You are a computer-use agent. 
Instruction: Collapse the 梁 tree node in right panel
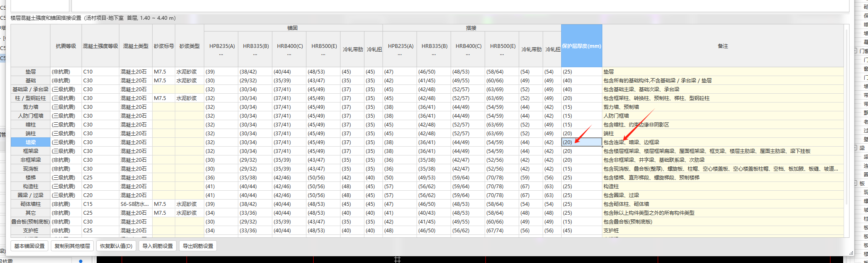pos(856,148)
